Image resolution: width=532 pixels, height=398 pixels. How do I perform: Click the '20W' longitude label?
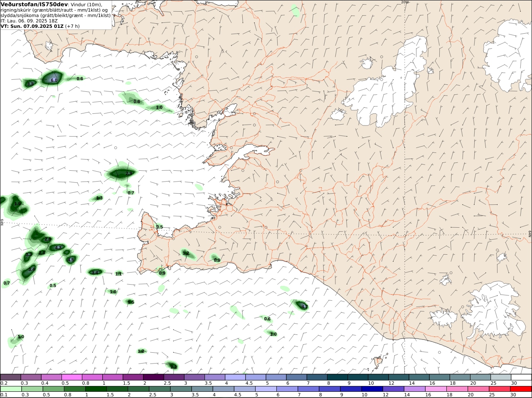405,2
